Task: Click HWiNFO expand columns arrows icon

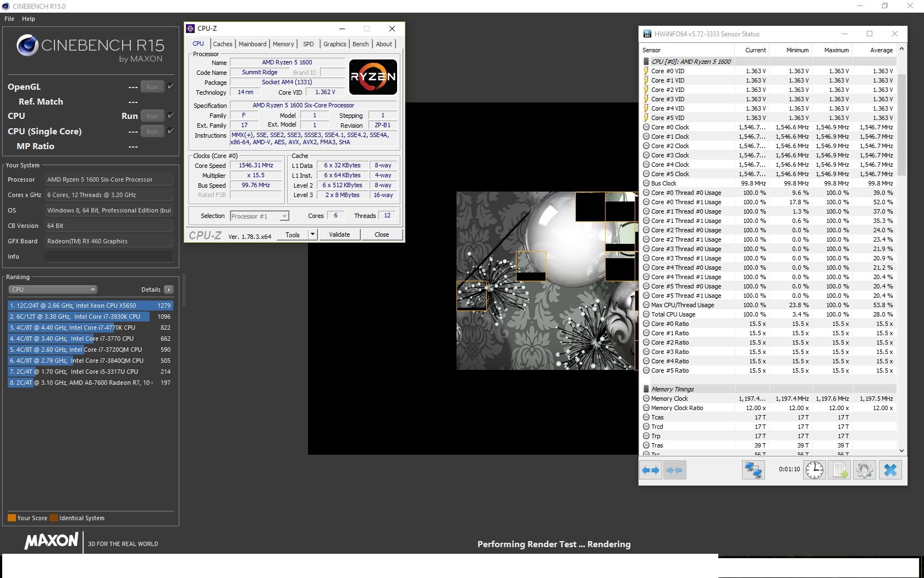Action: coord(651,470)
